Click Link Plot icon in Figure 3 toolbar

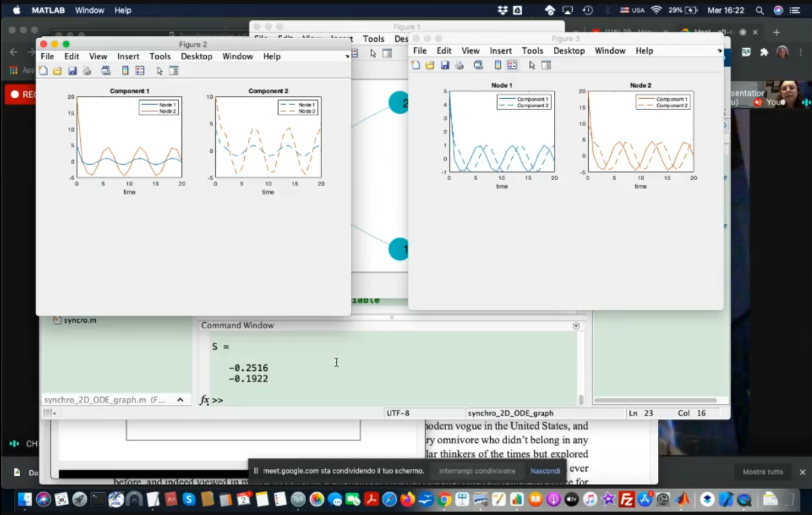(x=478, y=65)
